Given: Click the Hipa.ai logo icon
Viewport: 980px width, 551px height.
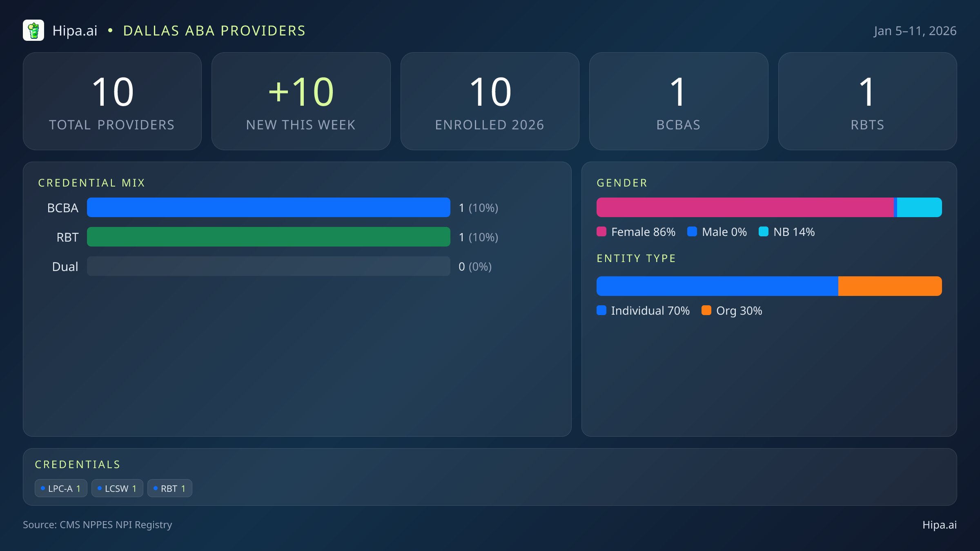Looking at the screenshot, I should 33,30.
